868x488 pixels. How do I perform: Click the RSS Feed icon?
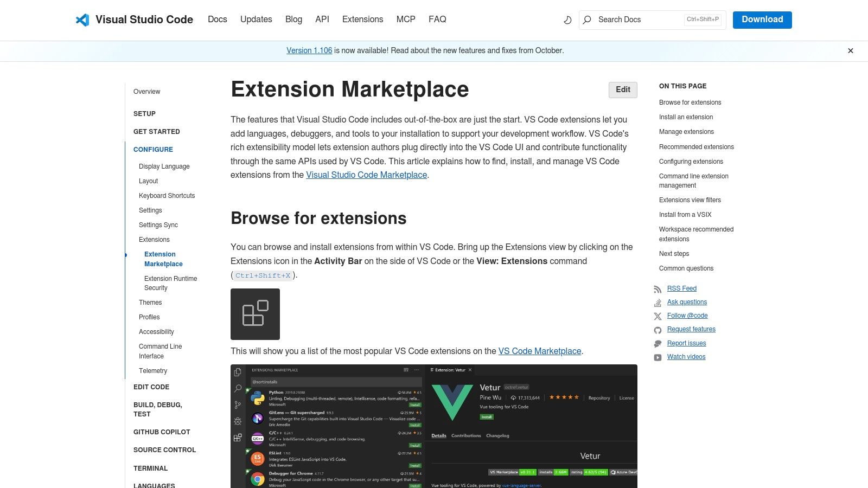click(x=658, y=288)
